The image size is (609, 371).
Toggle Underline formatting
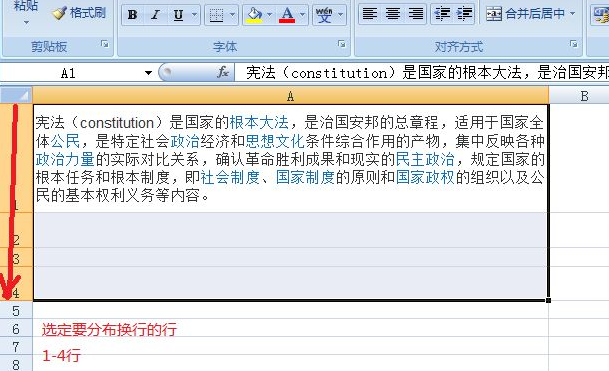click(178, 15)
